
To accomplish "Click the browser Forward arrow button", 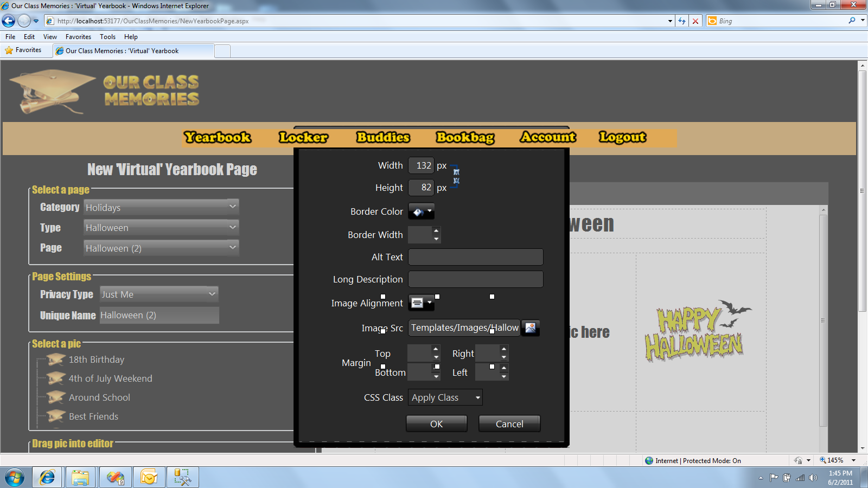I will [x=24, y=21].
